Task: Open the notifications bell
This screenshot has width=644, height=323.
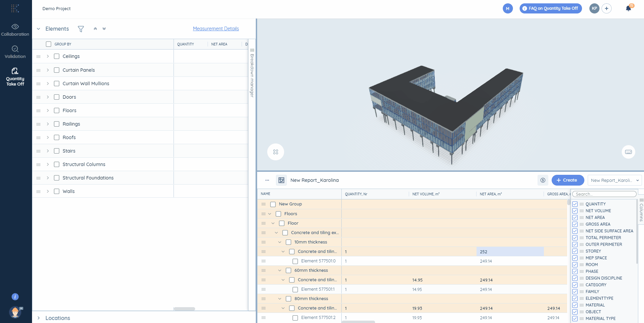Action: [628, 8]
